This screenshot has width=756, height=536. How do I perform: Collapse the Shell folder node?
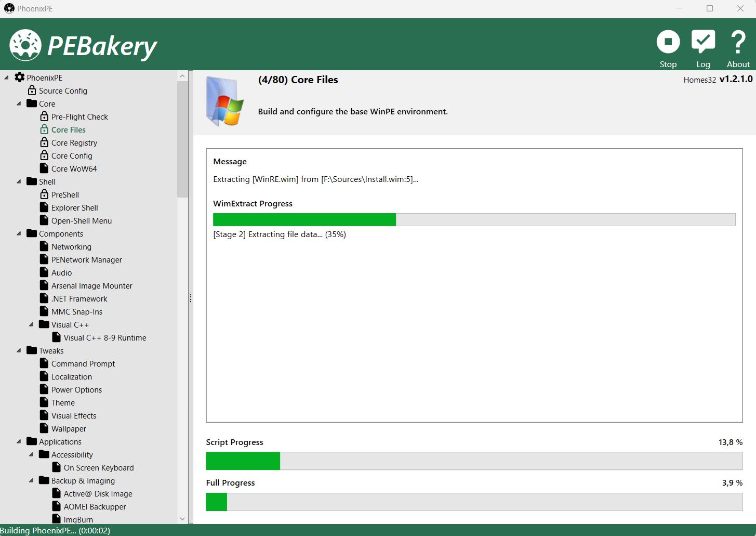tap(19, 181)
